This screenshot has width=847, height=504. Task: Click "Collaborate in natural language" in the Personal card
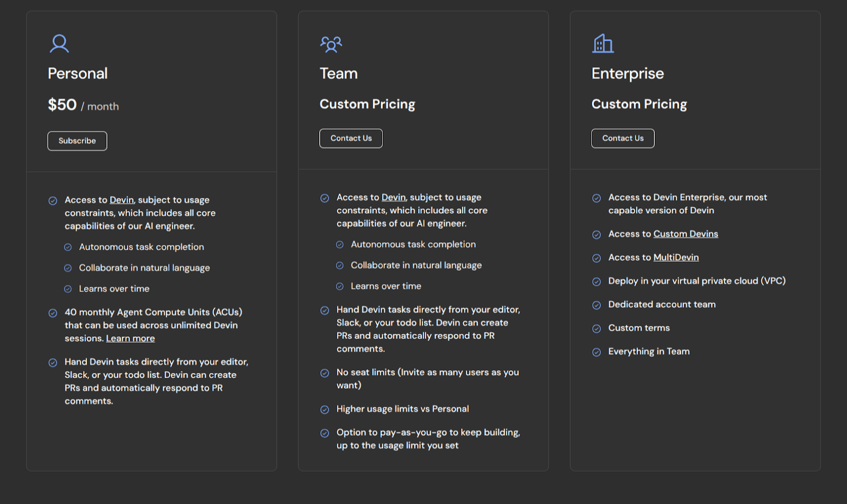tap(145, 268)
